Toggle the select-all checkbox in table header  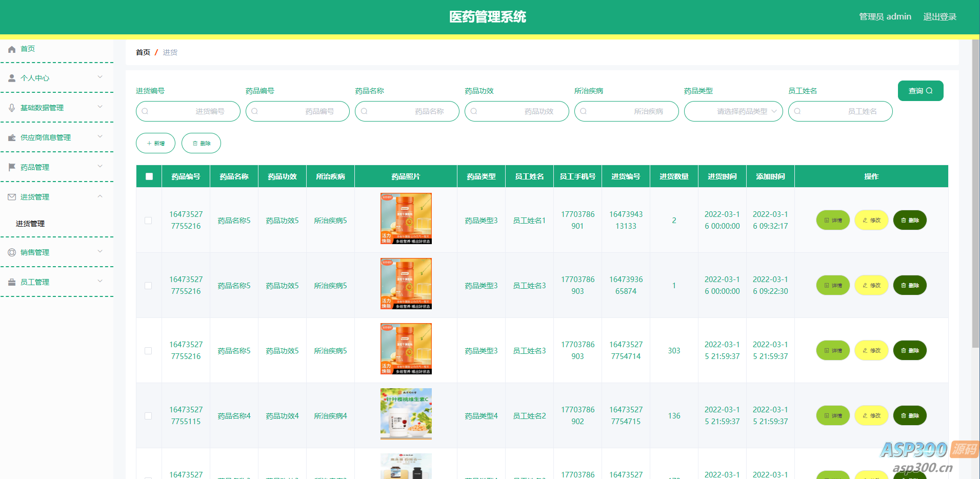[x=149, y=176]
